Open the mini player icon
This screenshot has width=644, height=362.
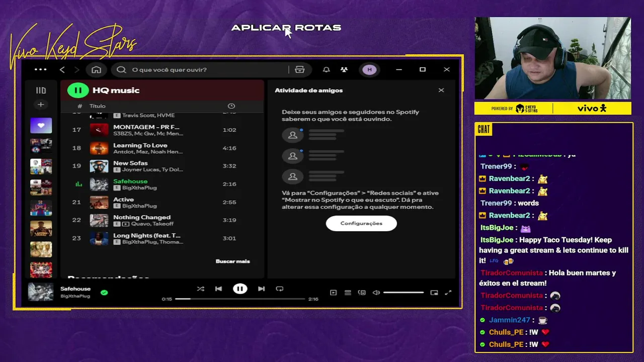434,293
